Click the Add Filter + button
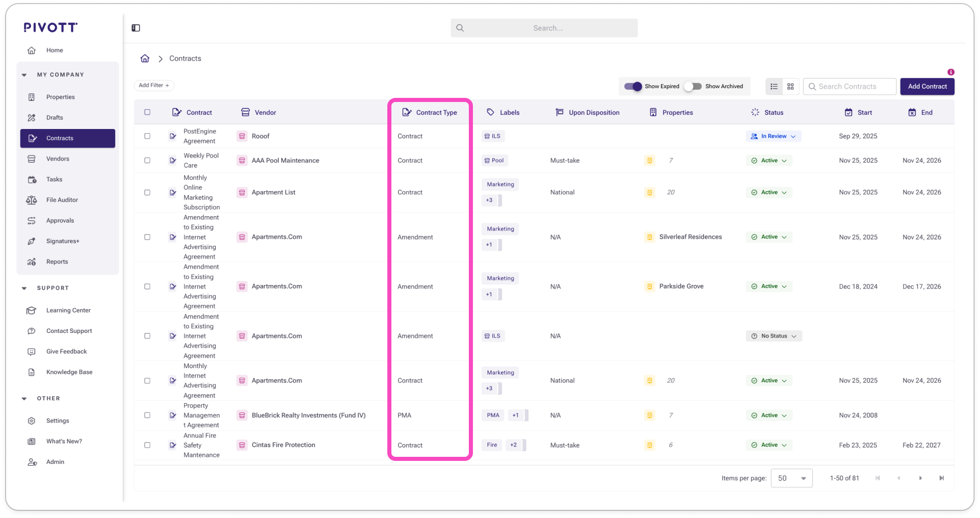 coord(154,86)
